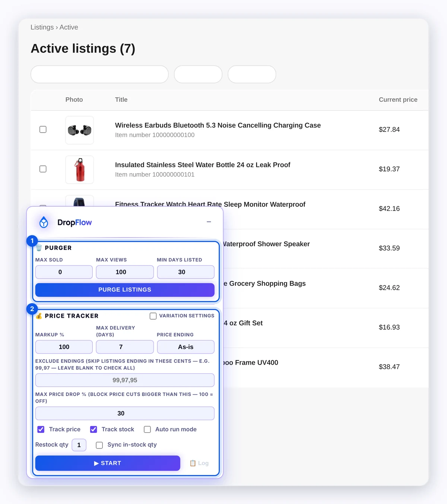Viewport: 447px width, 504px height.
Task: Click the $42.16 price cell
Action: coord(389,208)
